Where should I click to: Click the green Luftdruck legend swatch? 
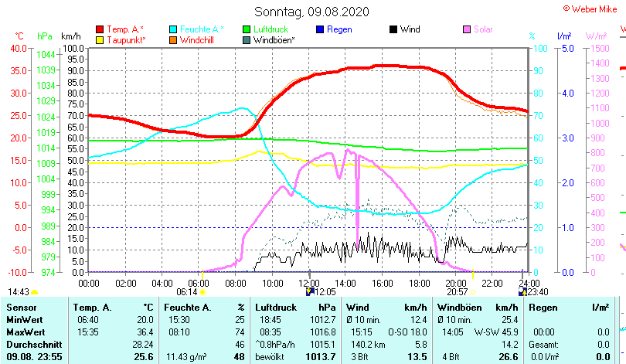click(x=247, y=29)
